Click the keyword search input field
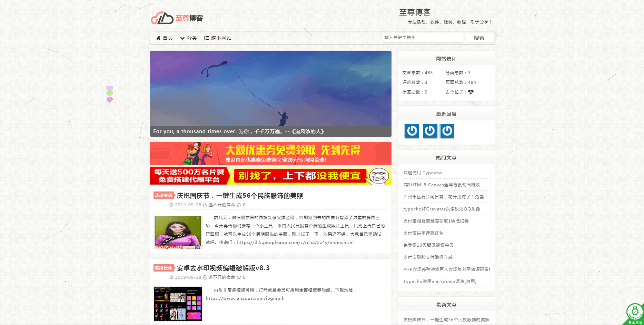Image resolution: width=644 pixels, height=325 pixels. click(x=423, y=38)
